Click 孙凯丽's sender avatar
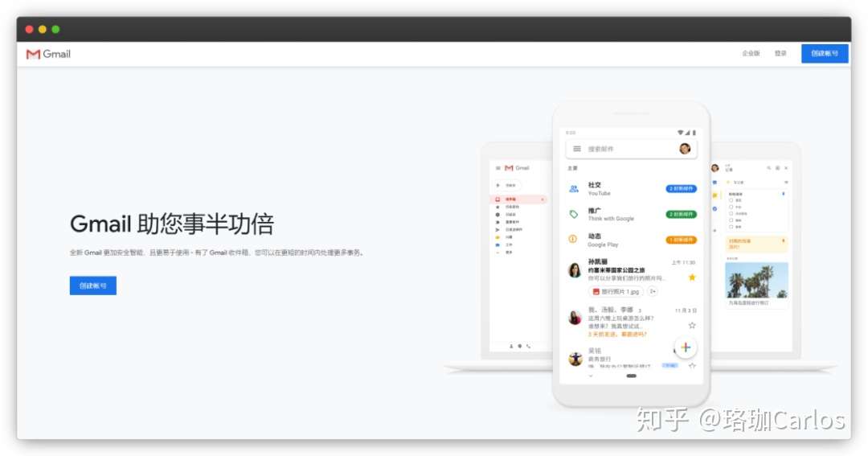This screenshot has width=868, height=456. [575, 270]
